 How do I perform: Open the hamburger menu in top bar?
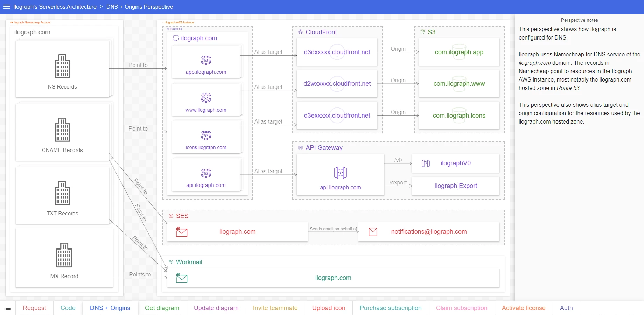pos(7,7)
